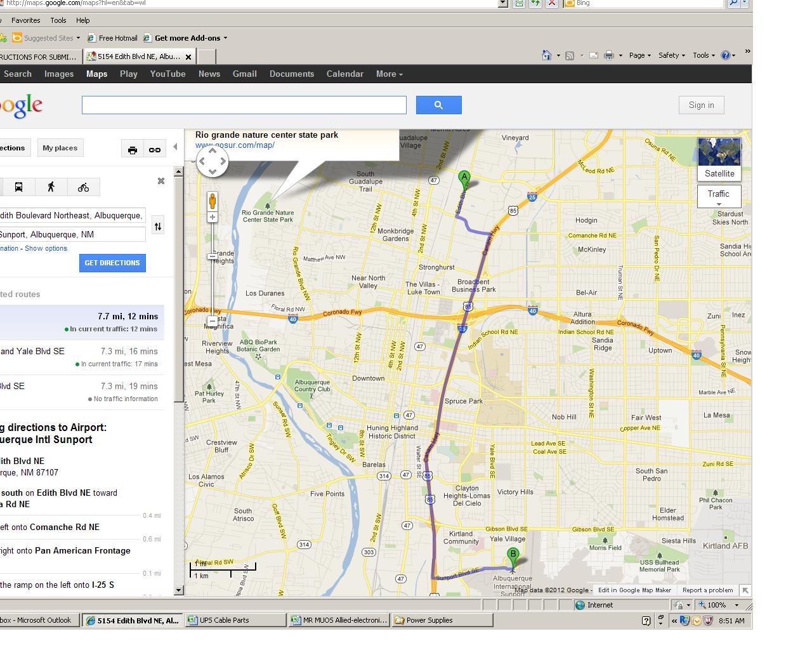812x650 pixels.
Task: Click the overview map arrow in the map corner
Action: coord(745,590)
